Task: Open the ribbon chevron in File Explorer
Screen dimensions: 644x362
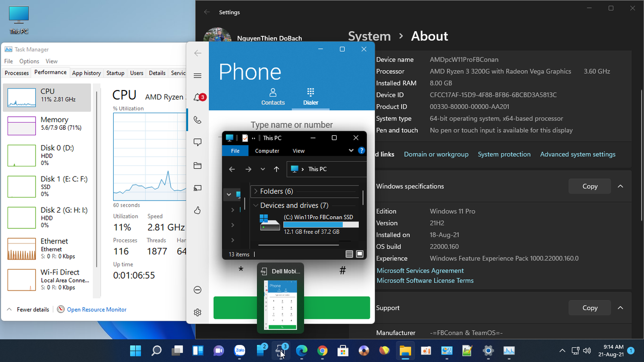Action: pos(351,150)
